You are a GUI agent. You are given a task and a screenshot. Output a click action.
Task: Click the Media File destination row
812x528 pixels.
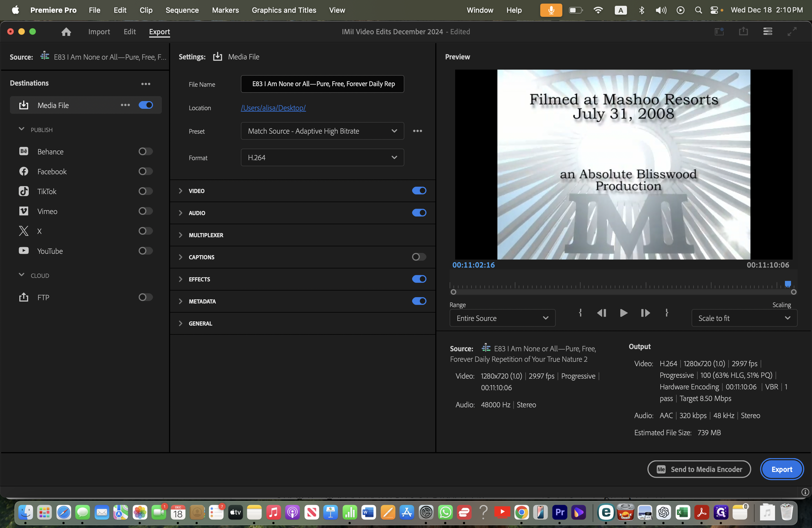click(x=86, y=105)
